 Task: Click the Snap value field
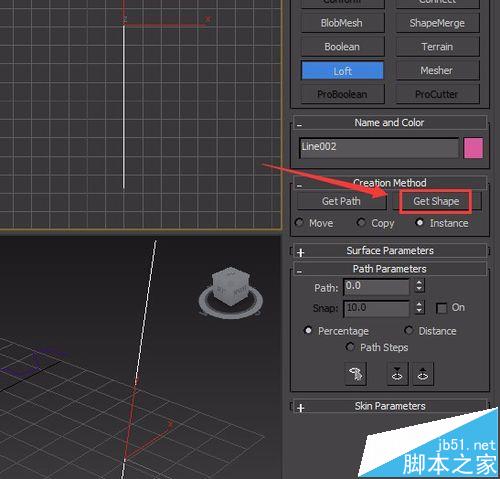pyautogui.click(x=376, y=308)
